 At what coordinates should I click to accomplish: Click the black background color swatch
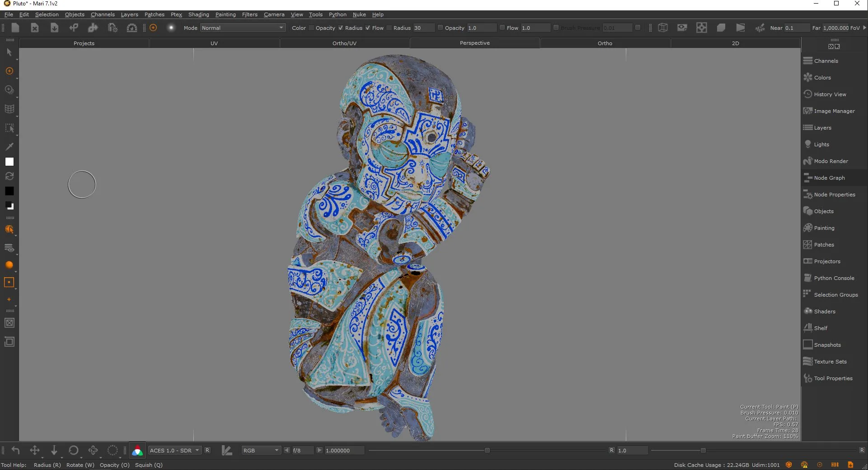tap(9, 191)
